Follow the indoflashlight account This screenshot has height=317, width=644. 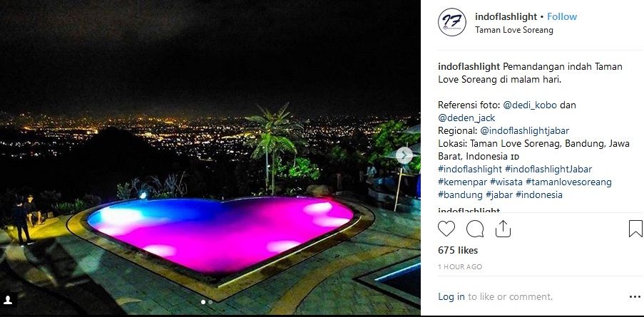click(562, 16)
